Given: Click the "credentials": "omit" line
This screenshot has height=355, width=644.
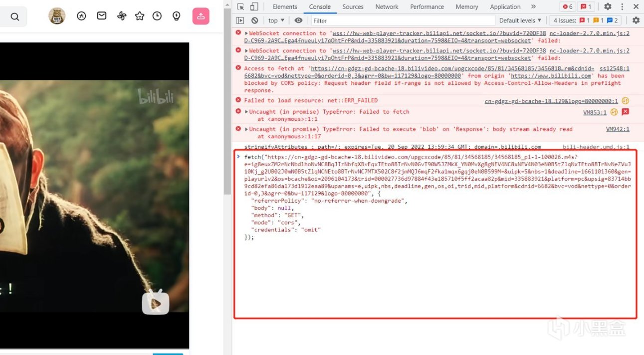Looking at the screenshot, I should click(286, 230).
